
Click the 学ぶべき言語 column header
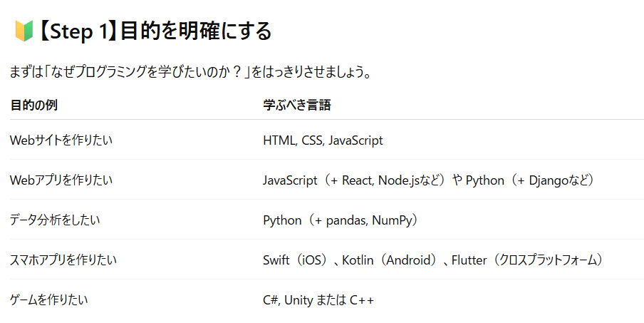(297, 106)
